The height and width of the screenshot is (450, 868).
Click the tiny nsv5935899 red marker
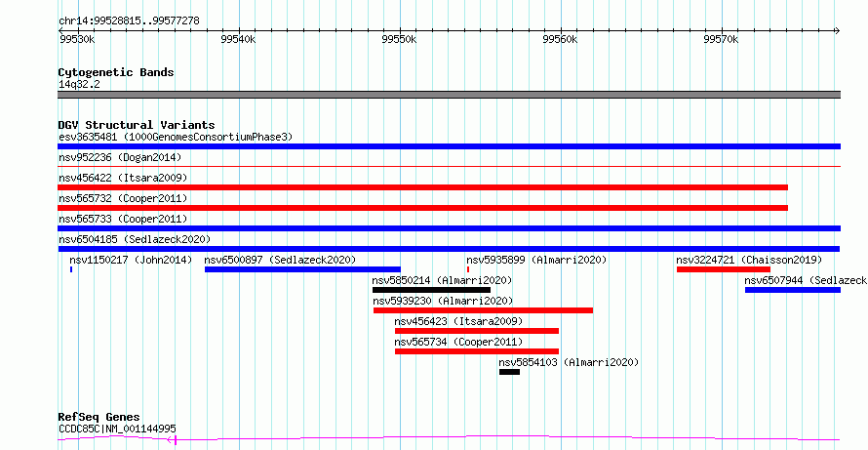[x=468, y=269]
